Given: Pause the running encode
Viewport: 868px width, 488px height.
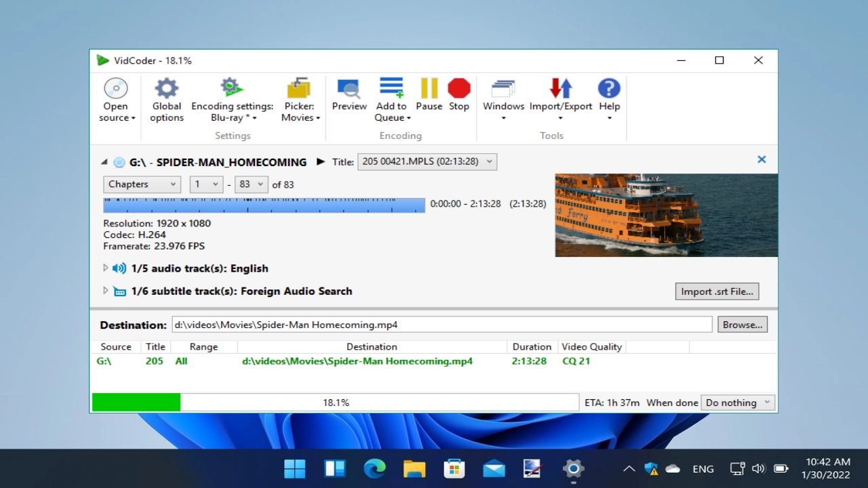Looking at the screenshot, I should coord(429,94).
